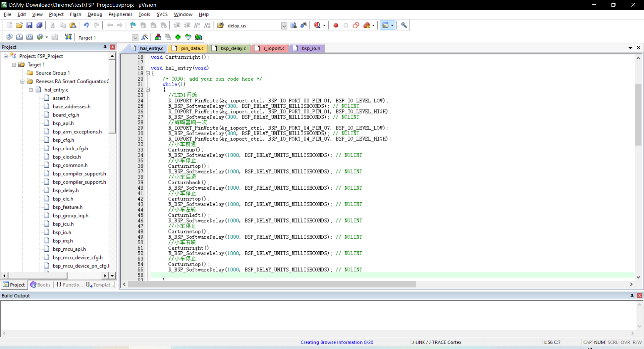Cut the selected text
The width and height of the screenshot is (644, 349).
[x=53, y=25]
